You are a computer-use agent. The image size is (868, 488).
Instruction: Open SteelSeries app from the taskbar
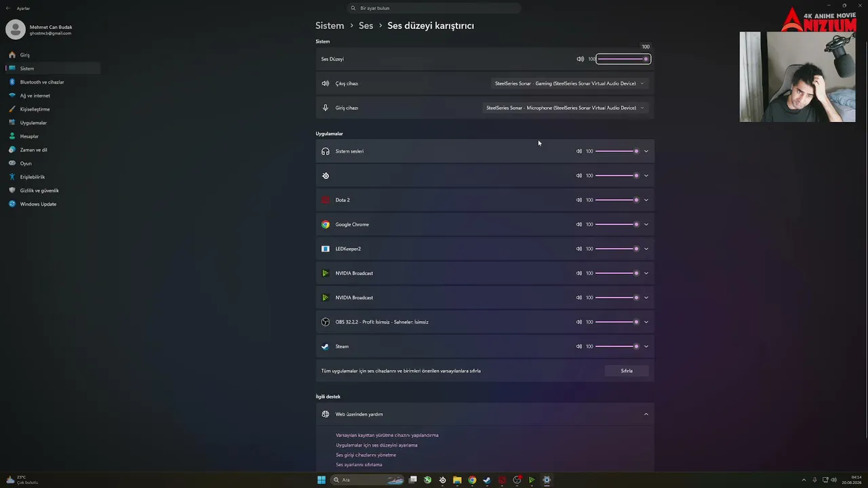(442, 480)
